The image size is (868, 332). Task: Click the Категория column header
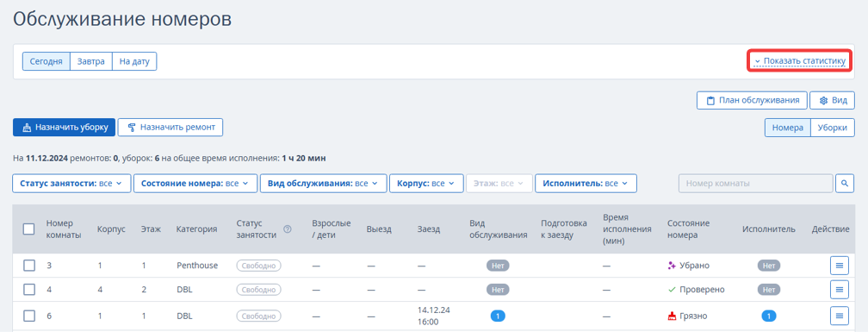pyautogui.click(x=196, y=229)
